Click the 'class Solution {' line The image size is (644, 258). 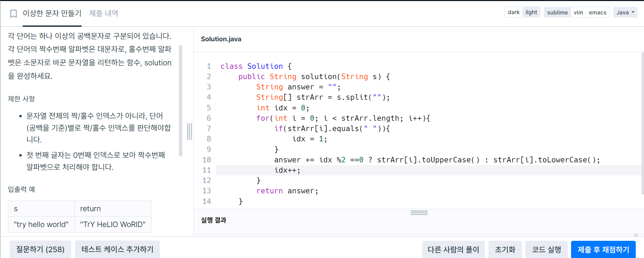pyautogui.click(x=256, y=66)
